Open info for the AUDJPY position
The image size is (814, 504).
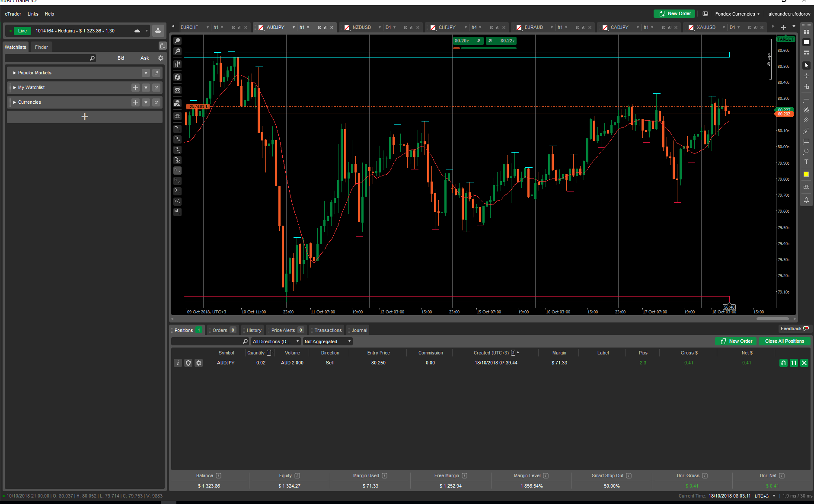(x=178, y=363)
